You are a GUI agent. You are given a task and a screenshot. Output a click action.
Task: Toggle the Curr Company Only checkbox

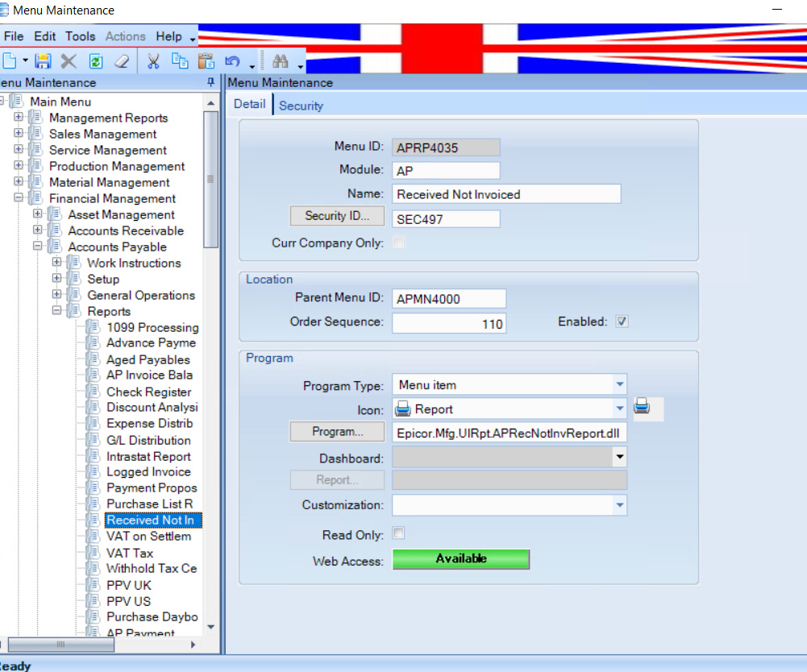[398, 243]
